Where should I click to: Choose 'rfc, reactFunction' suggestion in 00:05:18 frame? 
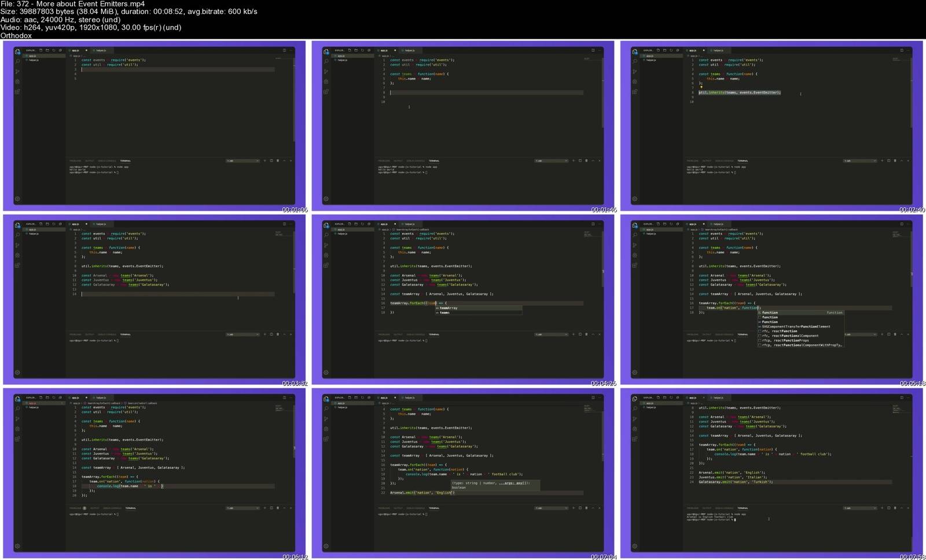(800, 331)
